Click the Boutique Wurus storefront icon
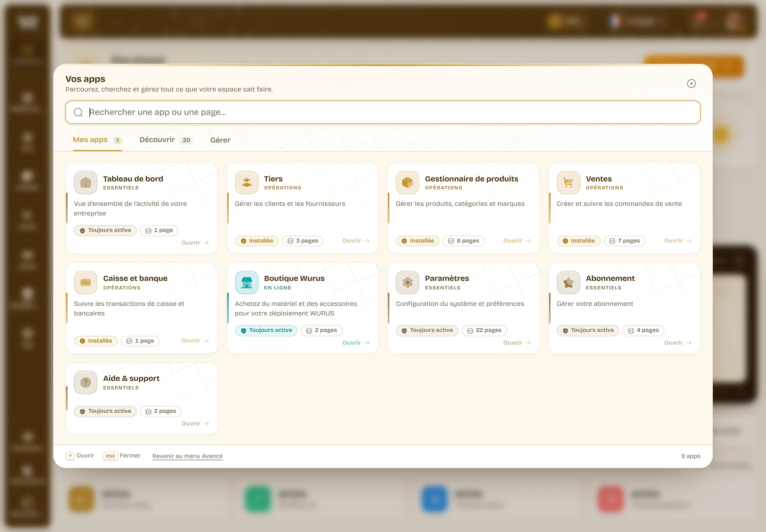Screen dimensions: 766x532 247,282
